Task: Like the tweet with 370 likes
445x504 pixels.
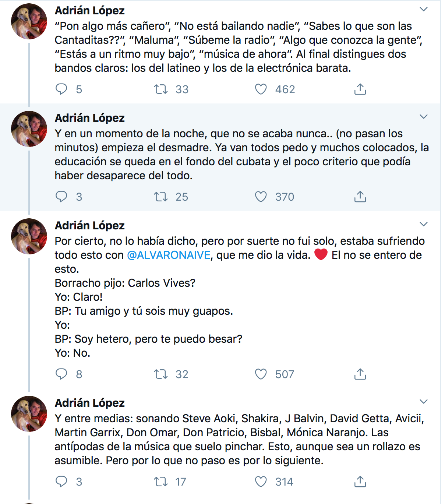Action: tap(261, 197)
